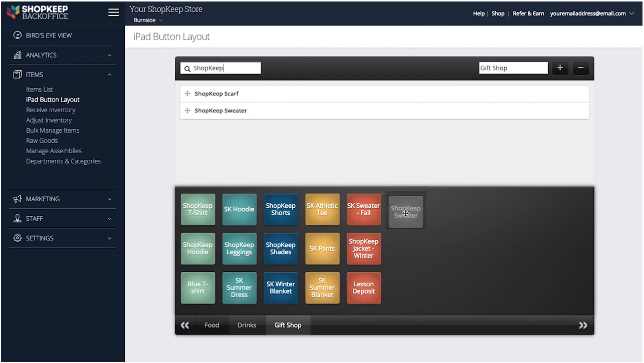Switch to the Drinks tab
The width and height of the screenshot is (644, 363).
click(x=247, y=325)
